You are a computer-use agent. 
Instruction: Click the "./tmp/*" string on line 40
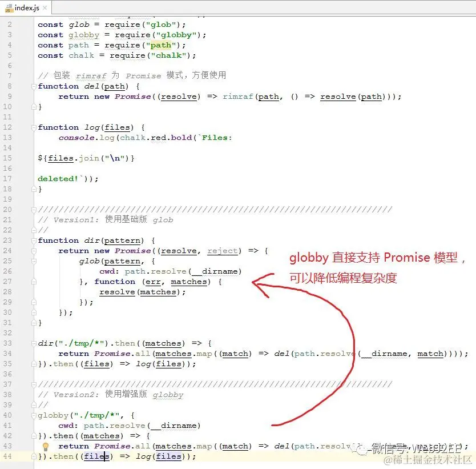(x=97, y=415)
